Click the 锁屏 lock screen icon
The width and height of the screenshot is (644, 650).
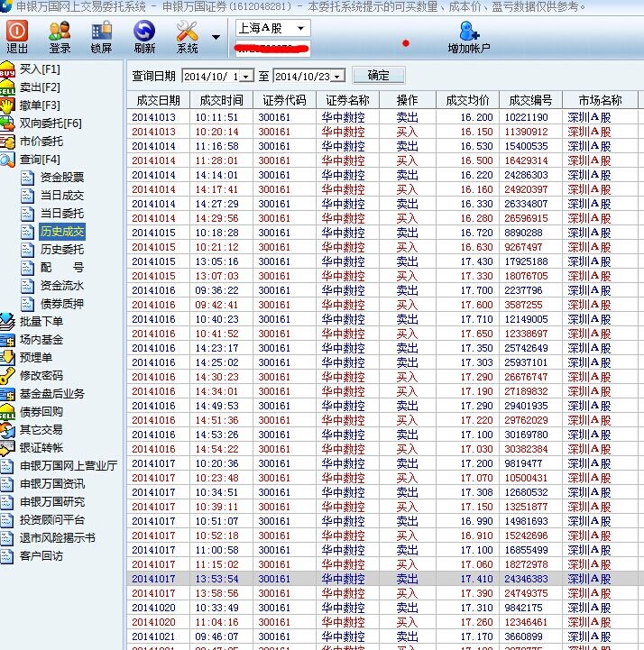[x=102, y=31]
